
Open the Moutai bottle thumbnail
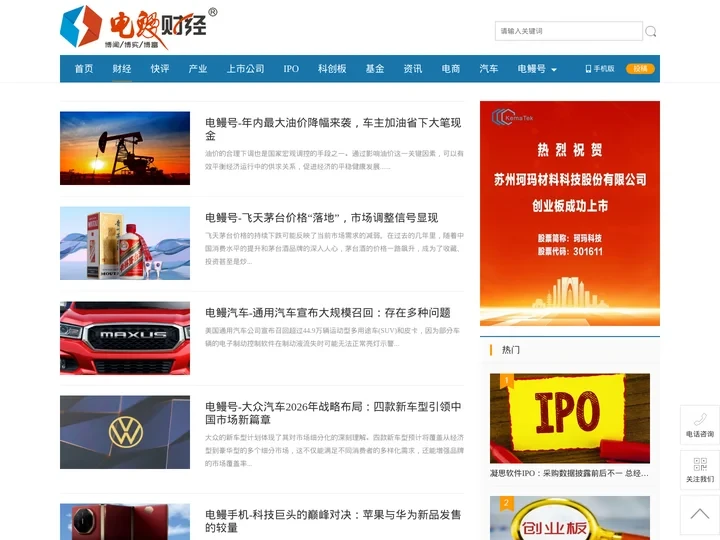pyautogui.click(x=125, y=243)
